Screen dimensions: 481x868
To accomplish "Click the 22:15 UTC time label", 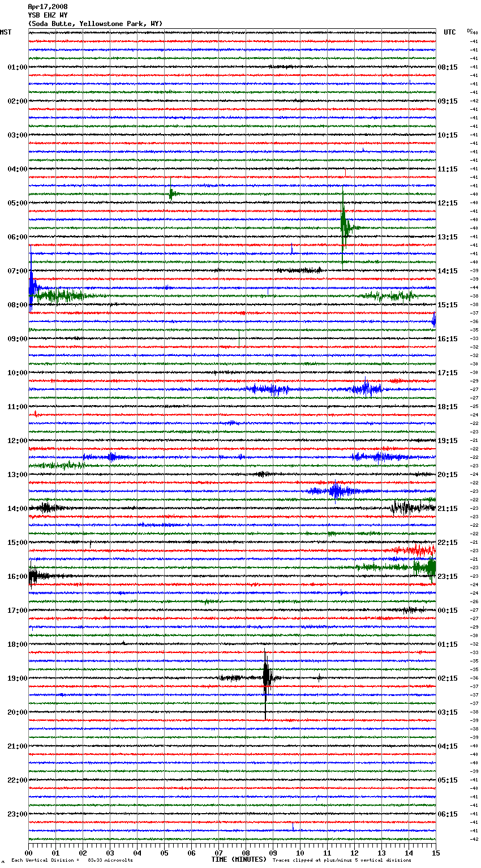I will pyautogui.click(x=448, y=543).
